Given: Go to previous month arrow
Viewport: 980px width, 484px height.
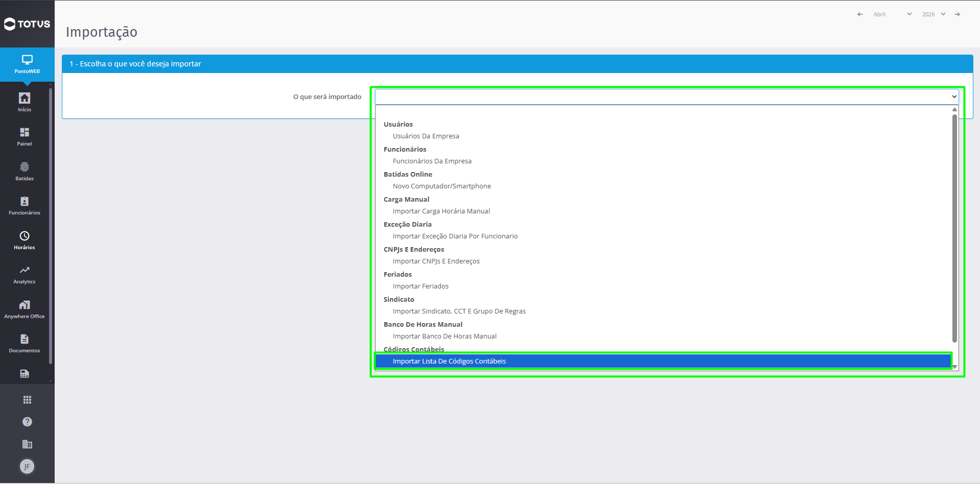Looking at the screenshot, I should [x=860, y=14].
